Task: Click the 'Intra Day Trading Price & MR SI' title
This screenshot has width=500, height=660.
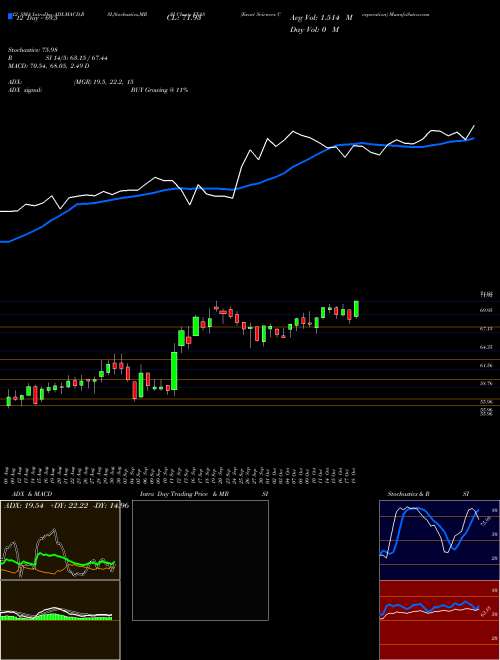Action: click(x=204, y=494)
